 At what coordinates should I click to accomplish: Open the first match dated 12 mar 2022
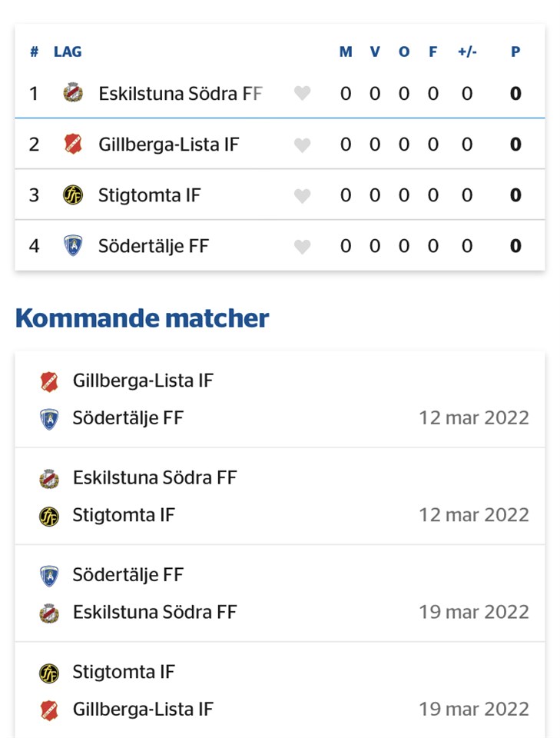(280, 400)
